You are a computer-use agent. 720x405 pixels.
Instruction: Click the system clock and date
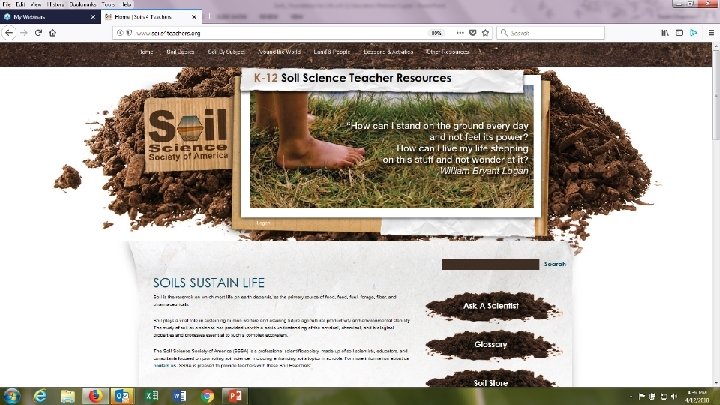point(697,396)
